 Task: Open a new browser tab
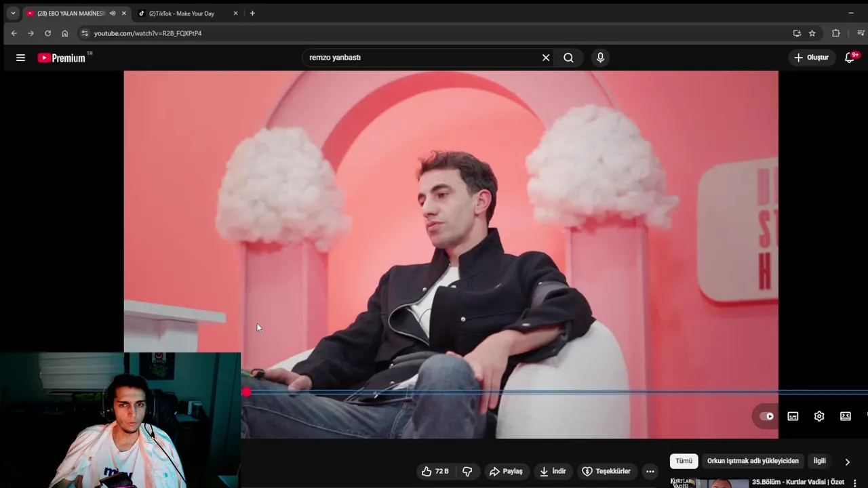point(252,14)
